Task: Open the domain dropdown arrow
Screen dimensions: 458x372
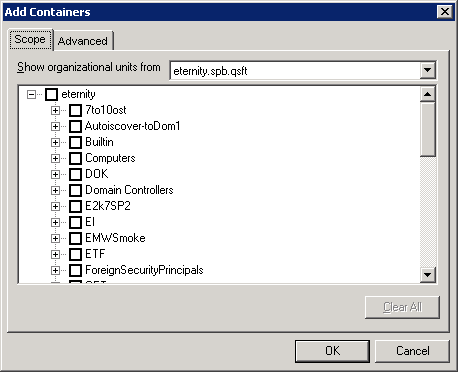Action: 427,70
